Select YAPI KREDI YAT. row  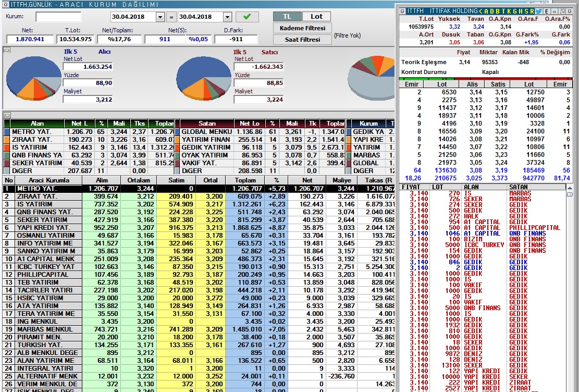199,228
